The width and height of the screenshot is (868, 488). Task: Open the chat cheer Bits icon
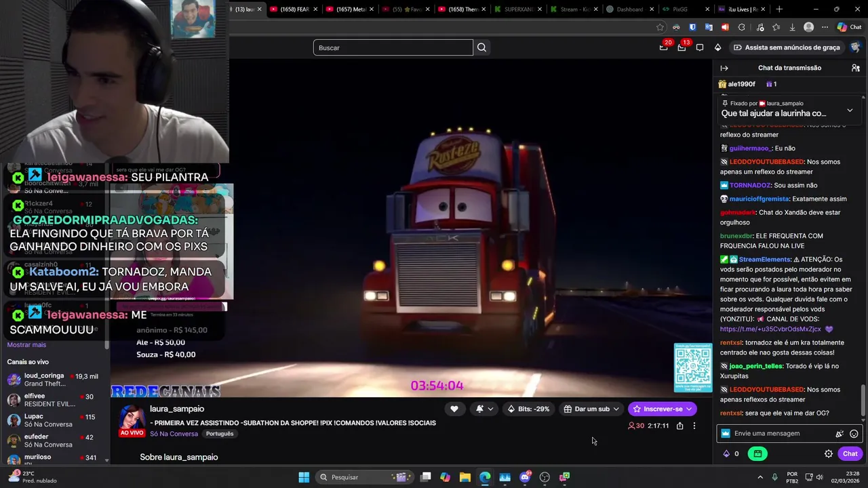pyautogui.click(x=840, y=434)
